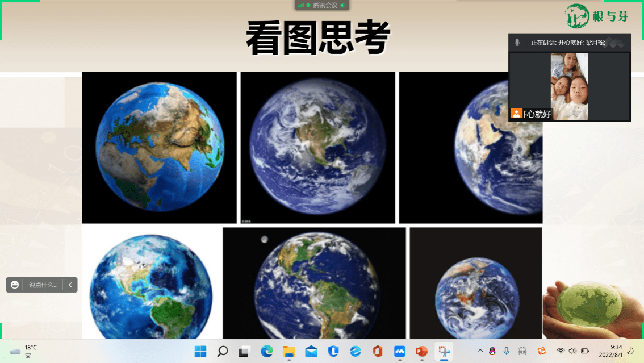
Task: Launch Microsoft Edge from the taskbar
Action: pyautogui.click(x=267, y=352)
